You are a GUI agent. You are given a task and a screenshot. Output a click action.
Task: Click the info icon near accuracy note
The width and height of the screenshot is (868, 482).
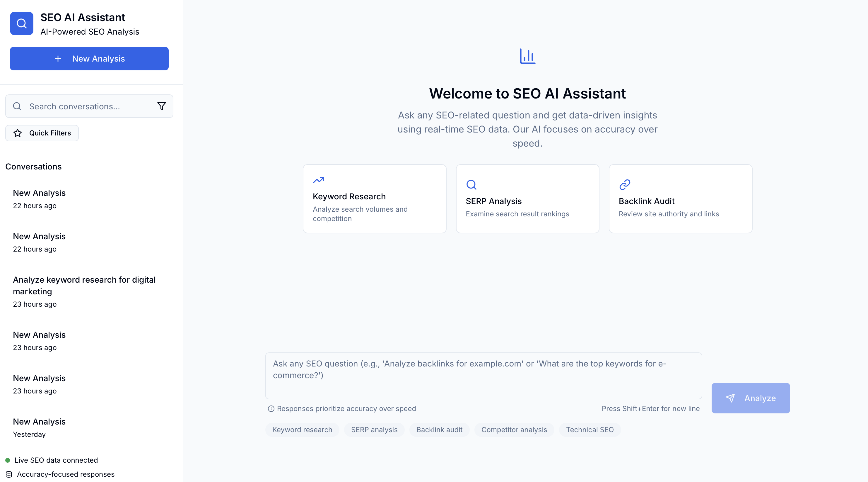271,409
